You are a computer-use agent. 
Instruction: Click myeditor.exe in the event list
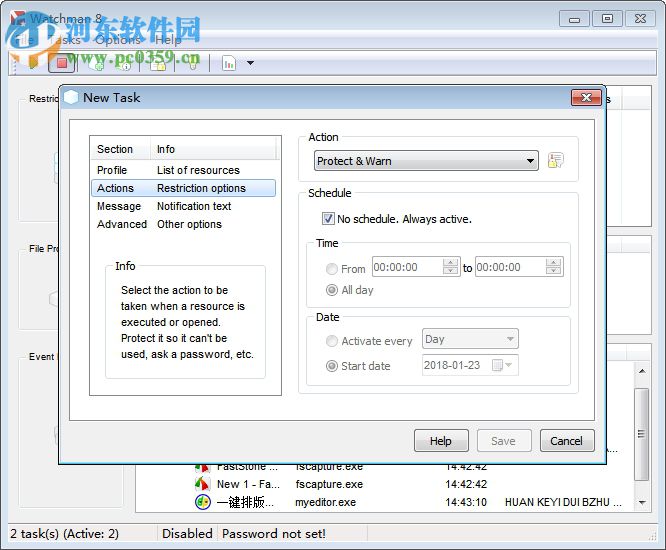pos(325,502)
